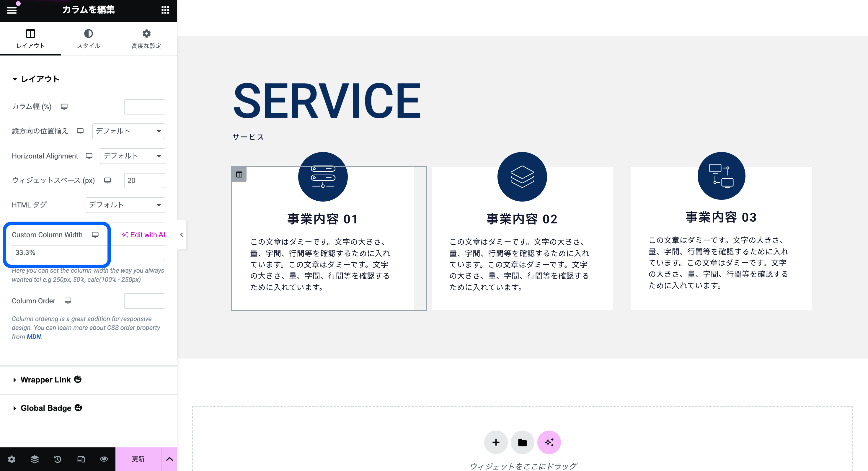868x471 pixels.
Task: Click the AI sparkle button in canvas
Action: pos(549,442)
